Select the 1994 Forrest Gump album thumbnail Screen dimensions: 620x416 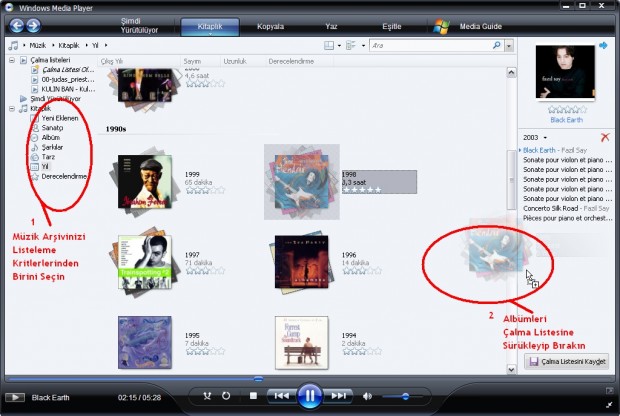(x=302, y=342)
